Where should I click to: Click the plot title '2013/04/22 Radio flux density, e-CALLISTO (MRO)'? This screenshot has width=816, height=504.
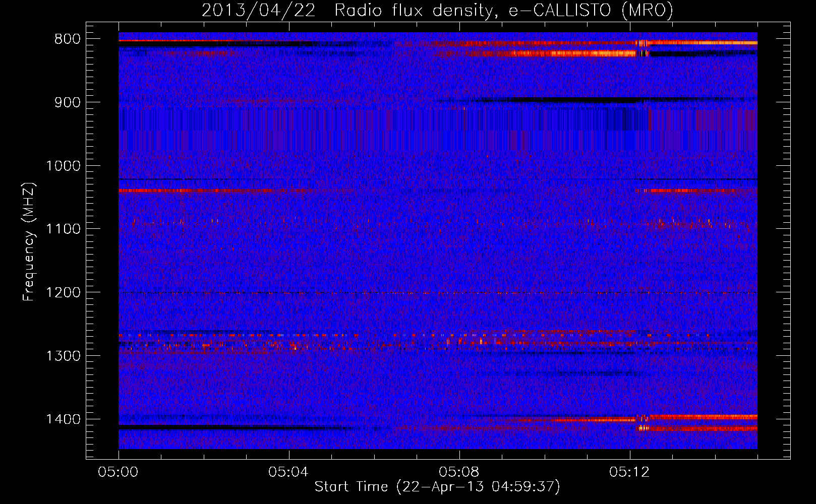pos(437,10)
